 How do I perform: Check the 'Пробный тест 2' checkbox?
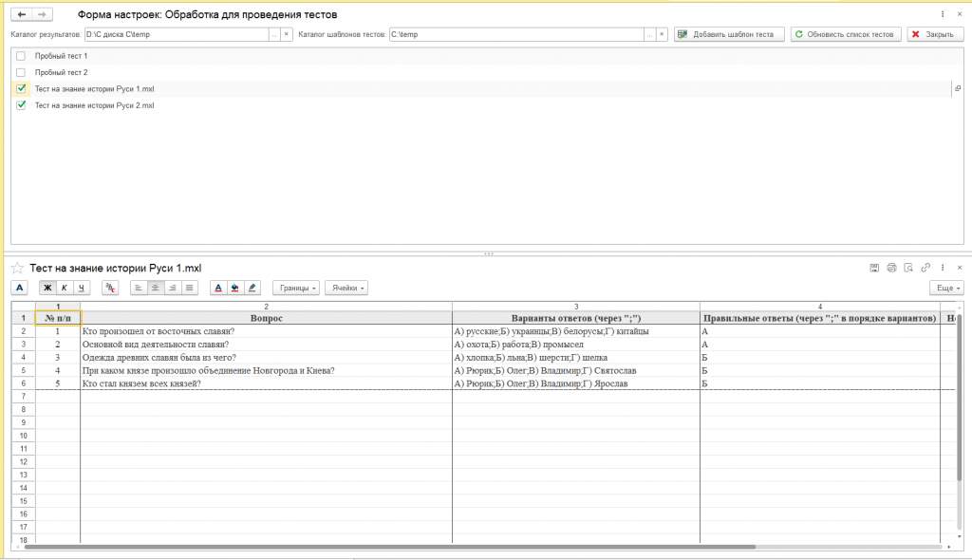click(21, 72)
